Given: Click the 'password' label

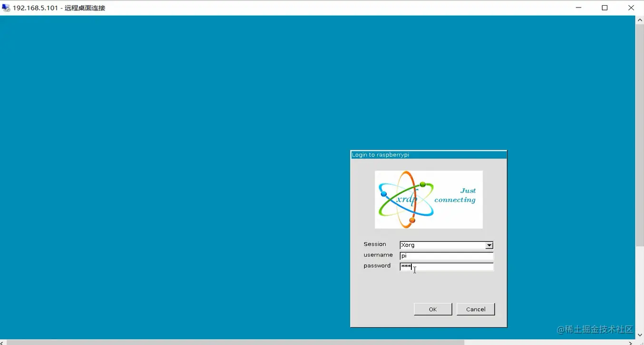Looking at the screenshot, I should [x=377, y=266].
